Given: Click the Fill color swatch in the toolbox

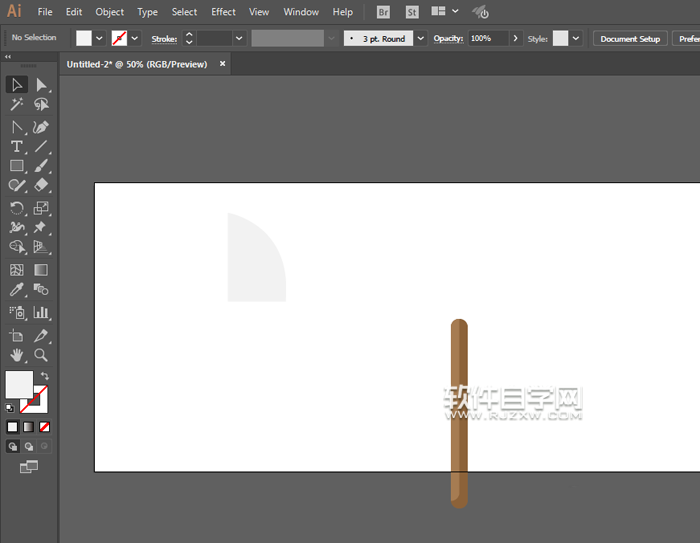Looking at the screenshot, I should [x=19, y=384].
